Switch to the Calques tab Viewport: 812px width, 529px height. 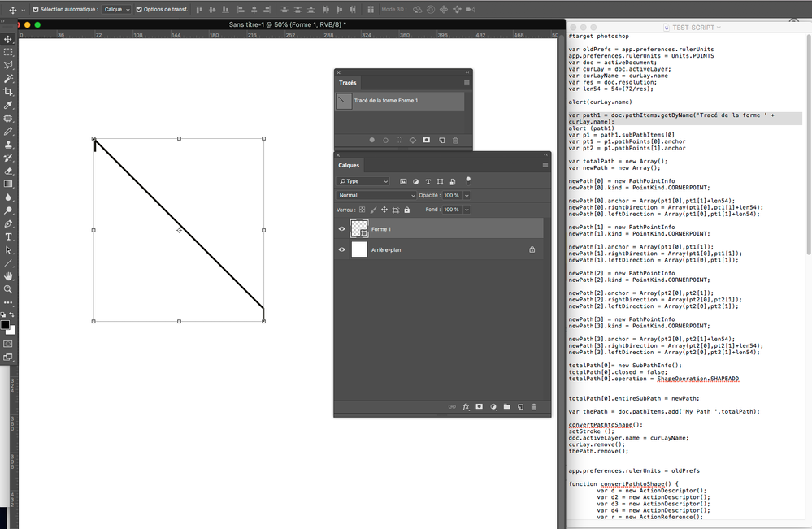click(x=349, y=165)
